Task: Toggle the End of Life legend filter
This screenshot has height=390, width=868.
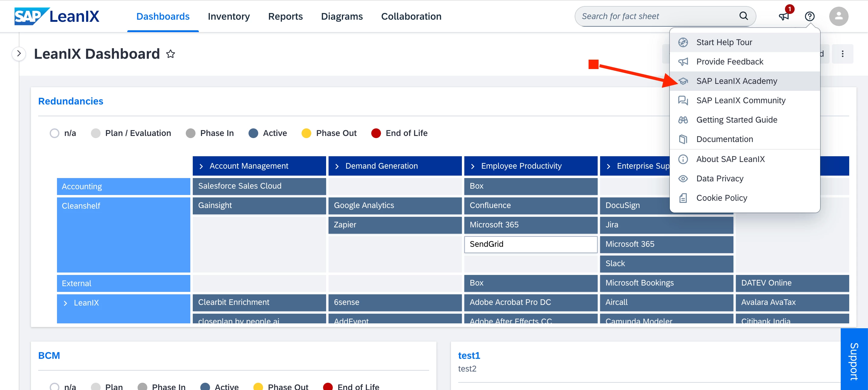Action: click(x=376, y=133)
